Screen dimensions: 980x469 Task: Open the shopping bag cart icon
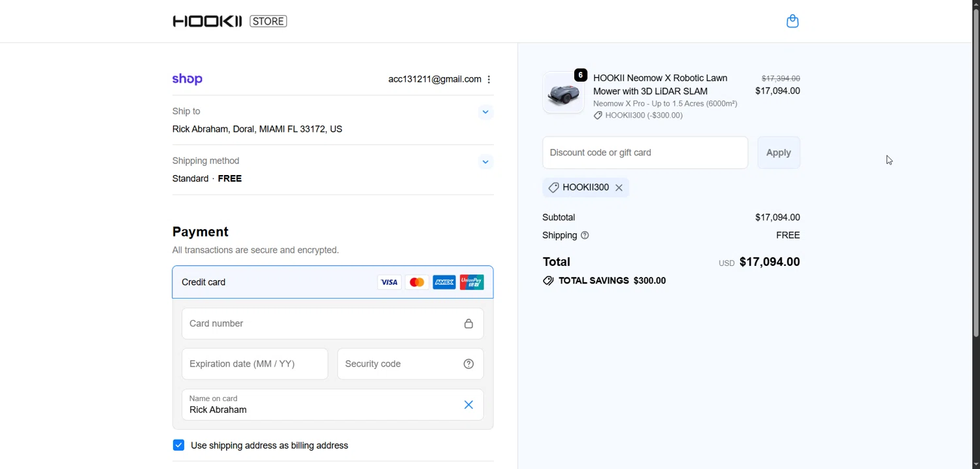click(792, 22)
